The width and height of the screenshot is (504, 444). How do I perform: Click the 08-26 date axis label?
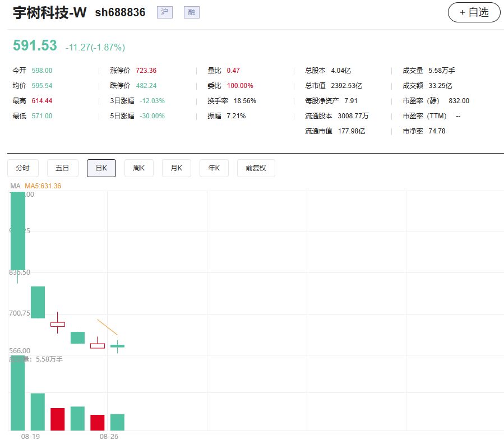[109, 437]
